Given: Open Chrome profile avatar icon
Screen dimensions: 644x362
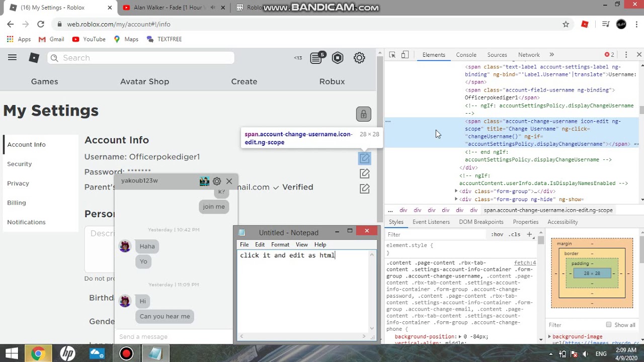Looking at the screenshot, I should [x=621, y=24].
